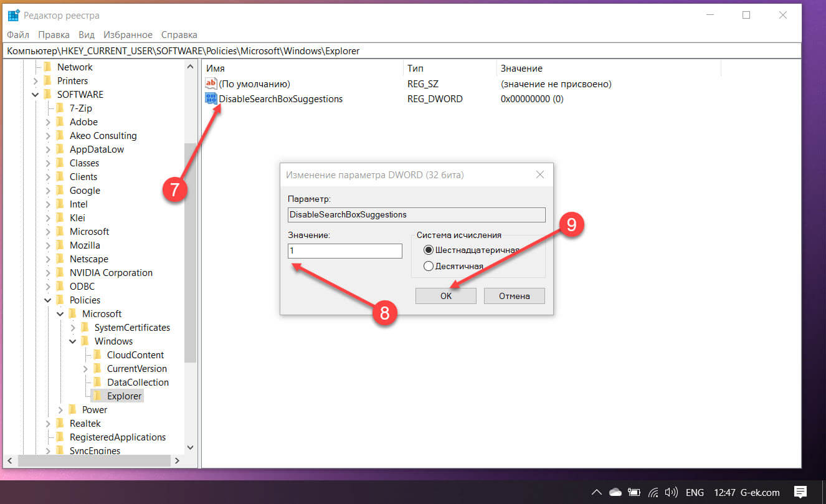This screenshot has width=826, height=504.
Task: Select the DisableSearchBoxSuggestions value name
Action: coord(281,98)
